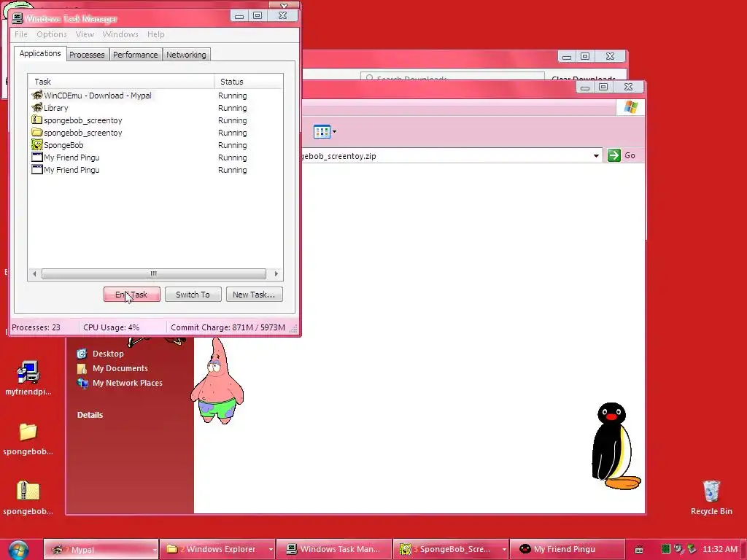Click the SpongeBob_Scre... taskbar group
This screenshot has height=560, width=747.
point(450,549)
